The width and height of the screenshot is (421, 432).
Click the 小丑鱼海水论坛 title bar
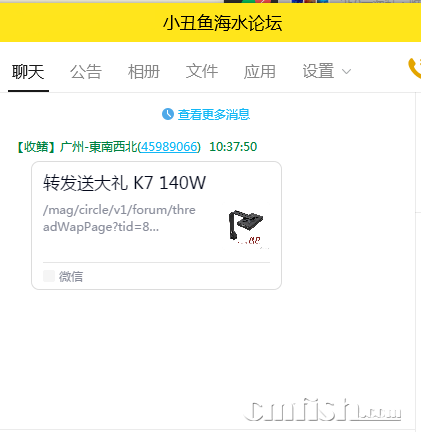210,23
